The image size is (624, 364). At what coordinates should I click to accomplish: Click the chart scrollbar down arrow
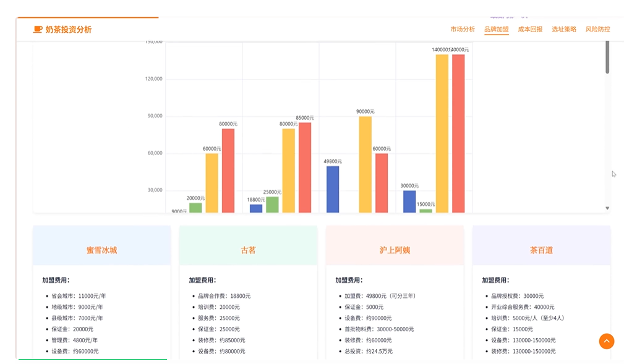coord(607,208)
